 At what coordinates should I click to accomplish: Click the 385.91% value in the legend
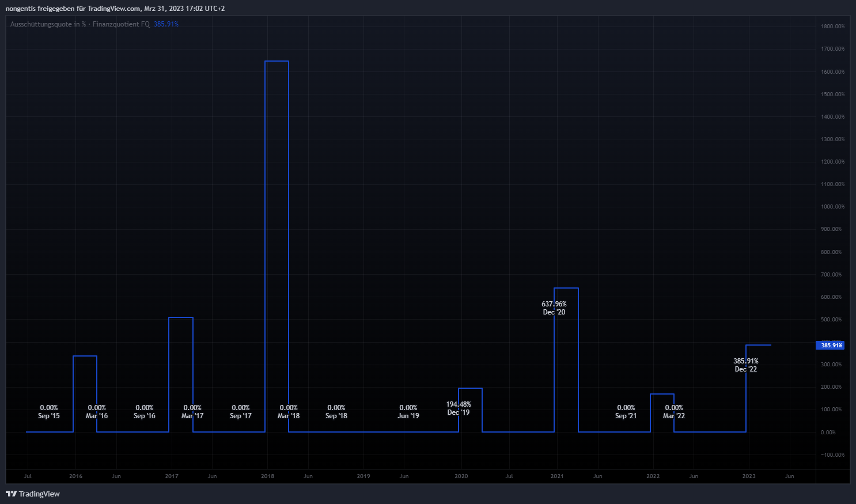coord(166,24)
